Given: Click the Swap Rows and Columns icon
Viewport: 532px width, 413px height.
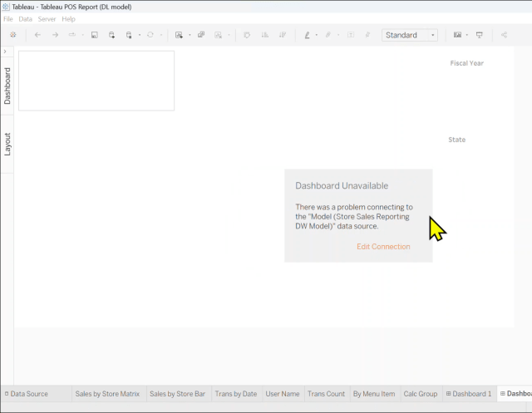Looking at the screenshot, I should pos(247,35).
